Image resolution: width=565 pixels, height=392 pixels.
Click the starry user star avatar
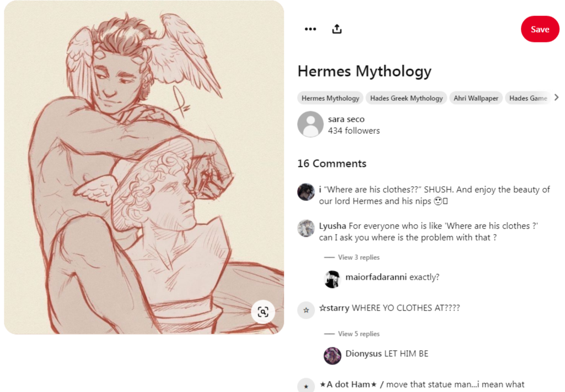pos(306,311)
